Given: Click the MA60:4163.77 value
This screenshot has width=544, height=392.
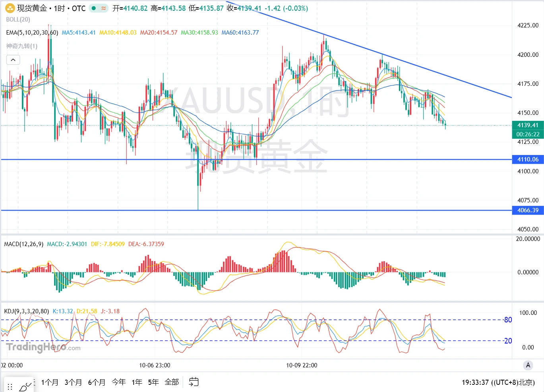Looking at the screenshot, I should click(240, 33).
